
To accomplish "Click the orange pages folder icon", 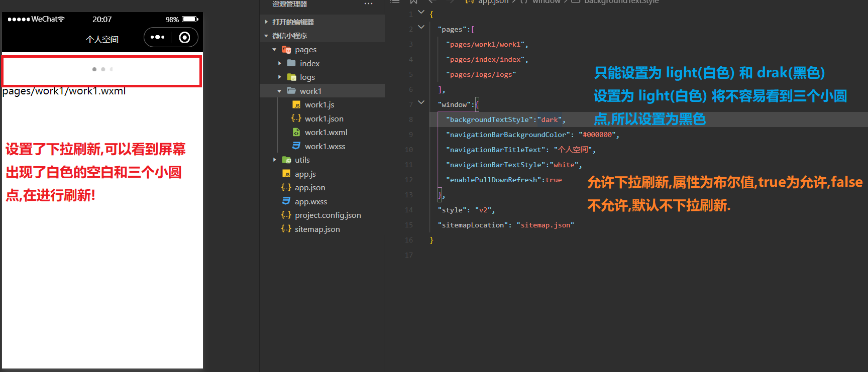I will [x=286, y=49].
